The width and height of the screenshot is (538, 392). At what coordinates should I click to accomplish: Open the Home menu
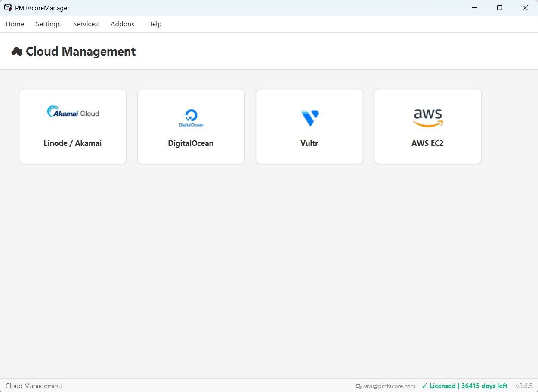point(15,24)
